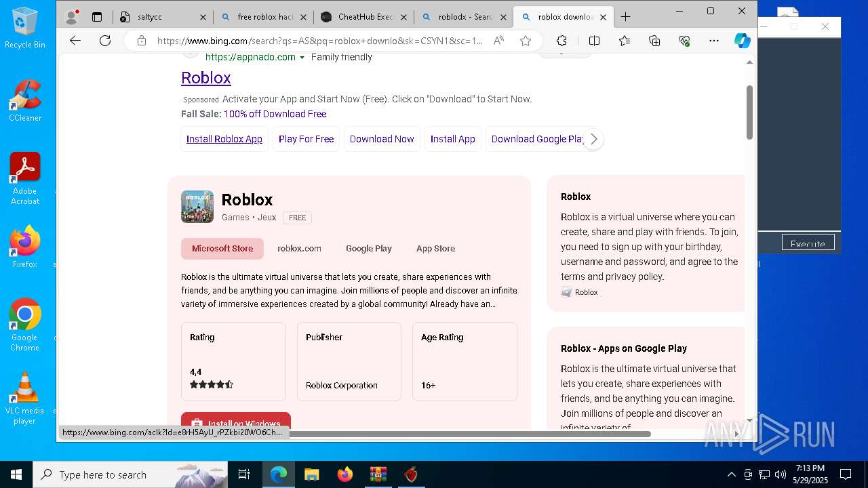Click the vertical page scrollbar thumb
The height and width of the screenshot is (488, 868).
[x=749, y=112]
